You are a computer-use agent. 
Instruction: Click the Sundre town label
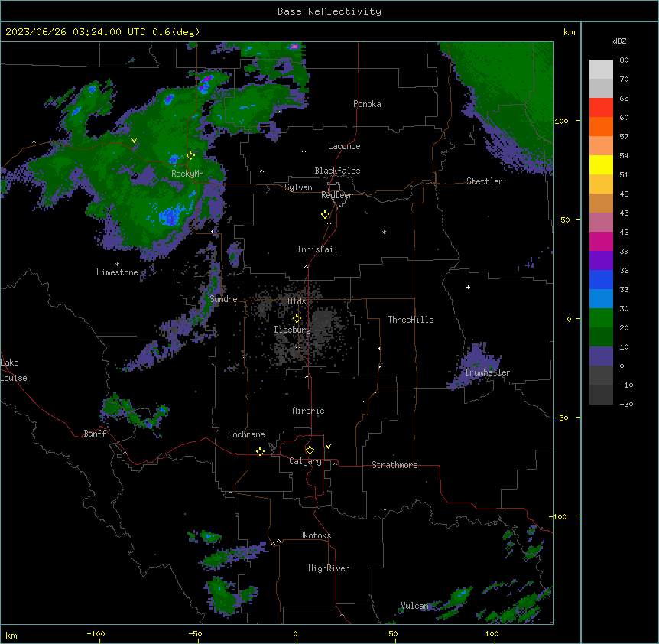point(223,299)
